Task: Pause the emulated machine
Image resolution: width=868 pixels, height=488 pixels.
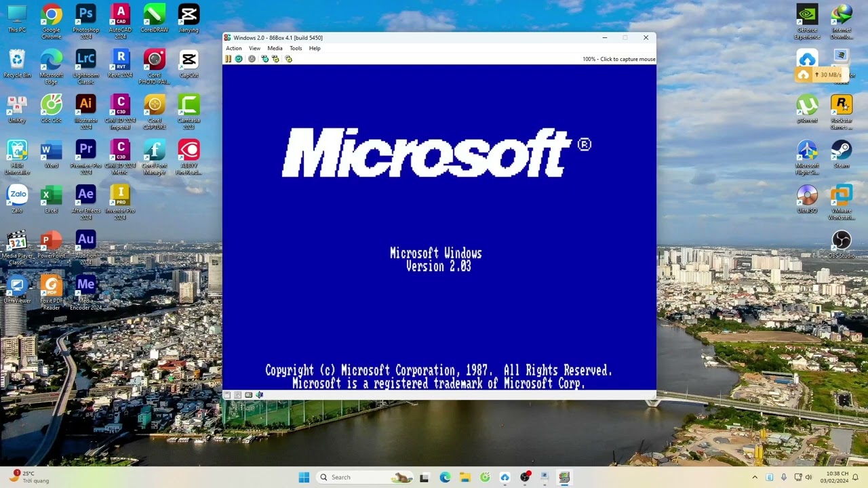Action: 229,59
